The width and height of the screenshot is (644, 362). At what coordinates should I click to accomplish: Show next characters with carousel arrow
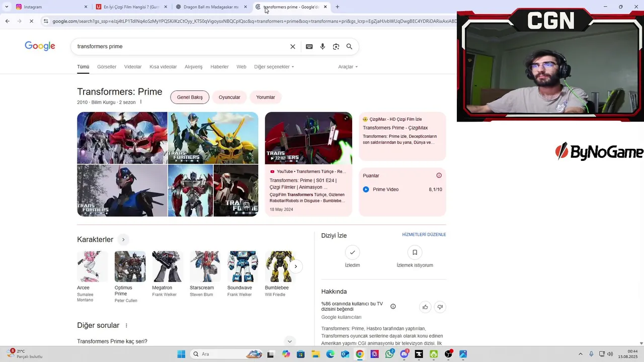coord(296,266)
